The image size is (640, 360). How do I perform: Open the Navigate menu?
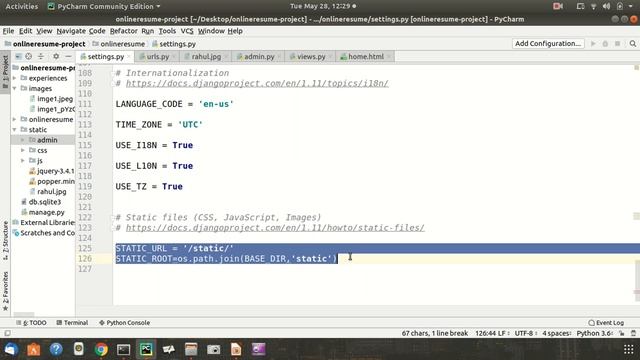point(71,31)
